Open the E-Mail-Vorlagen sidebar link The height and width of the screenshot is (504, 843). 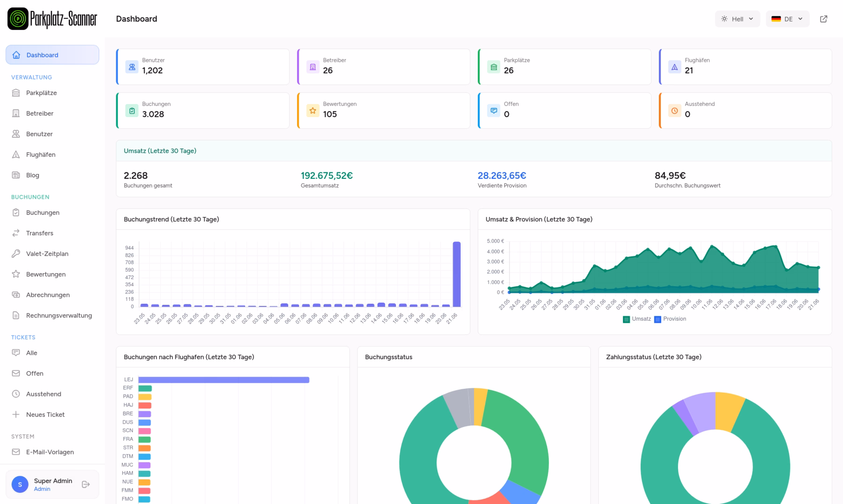click(x=52, y=452)
